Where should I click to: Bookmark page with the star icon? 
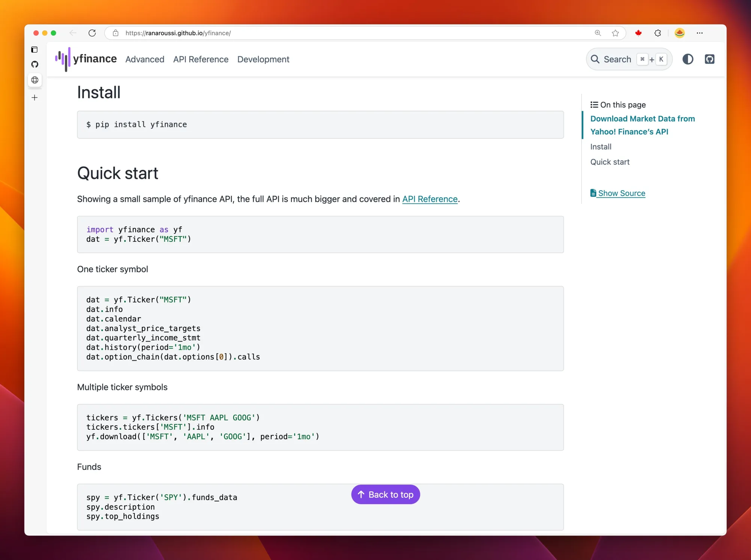click(615, 33)
